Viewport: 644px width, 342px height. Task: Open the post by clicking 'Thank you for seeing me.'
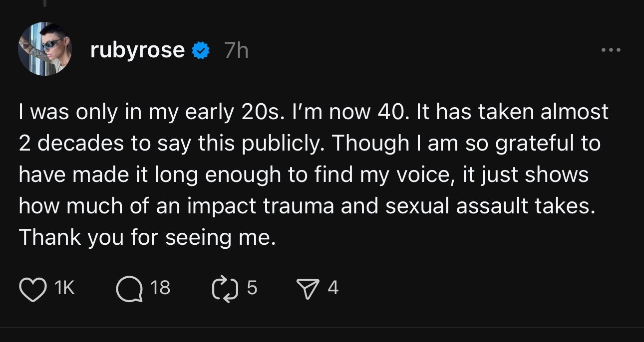147,238
